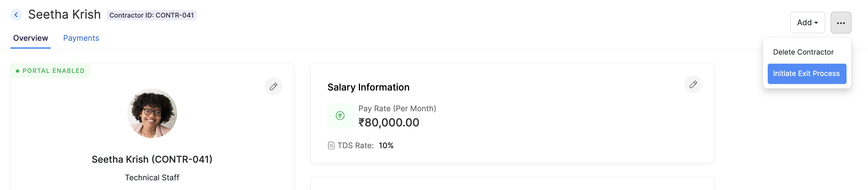The image size is (868, 190).
Task: Click the PORTAL ENABLED status label
Action: [x=54, y=71]
